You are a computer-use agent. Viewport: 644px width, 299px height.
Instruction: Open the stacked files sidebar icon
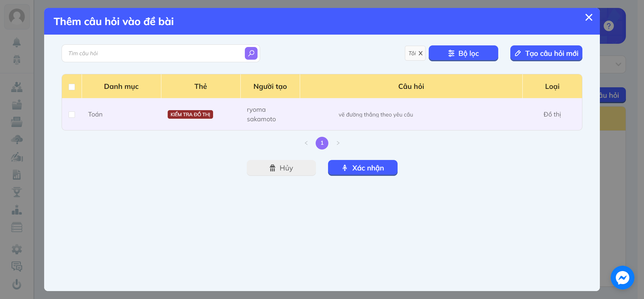tap(17, 122)
